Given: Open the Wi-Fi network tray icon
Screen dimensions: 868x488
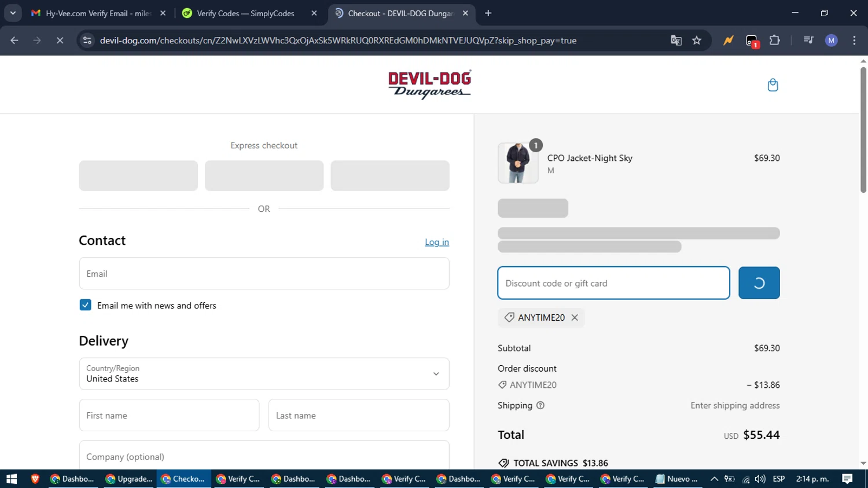Looking at the screenshot, I should (746, 479).
